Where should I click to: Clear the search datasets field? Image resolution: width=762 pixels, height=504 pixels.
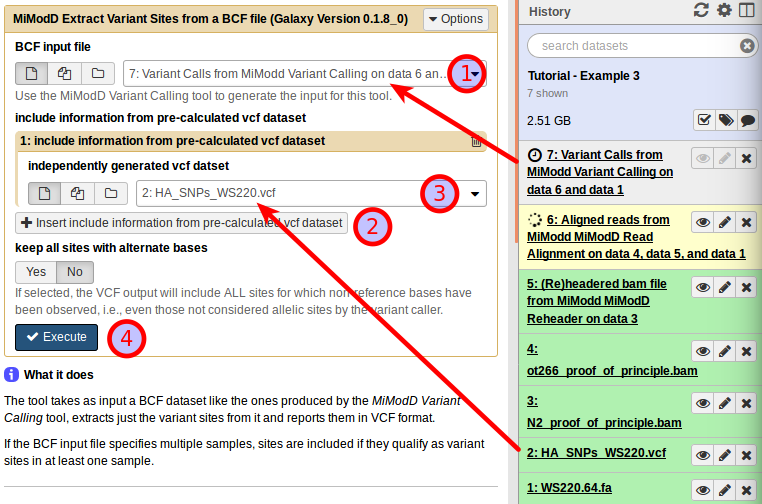point(747,46)
